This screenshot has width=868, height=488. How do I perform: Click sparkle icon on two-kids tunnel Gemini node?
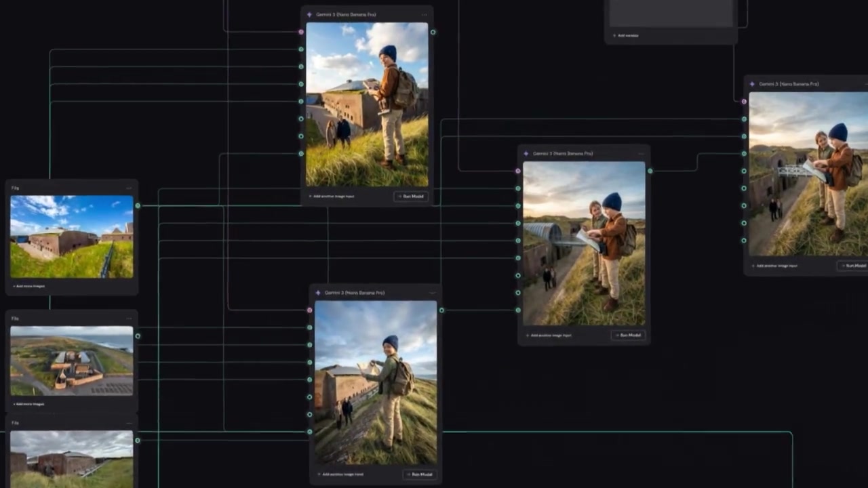(526, 154)
